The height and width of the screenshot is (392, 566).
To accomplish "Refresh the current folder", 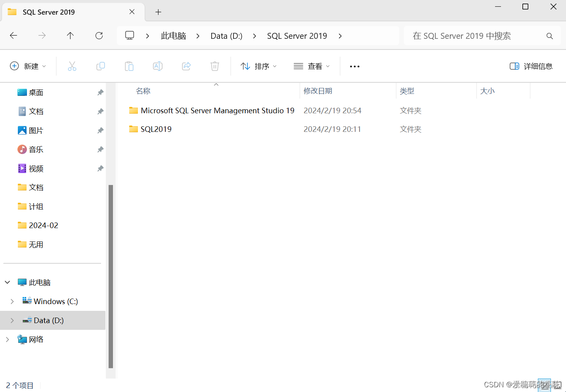I will (99, 36).
